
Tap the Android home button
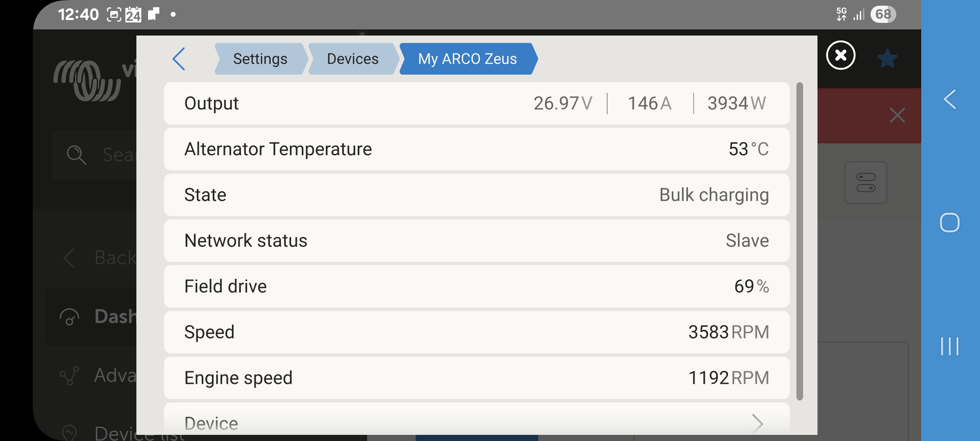pos(950,223)
